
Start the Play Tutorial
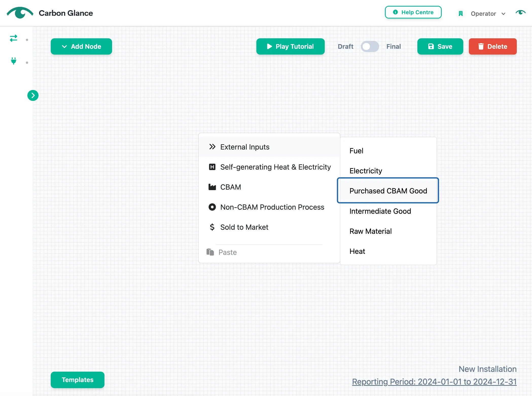290,46
